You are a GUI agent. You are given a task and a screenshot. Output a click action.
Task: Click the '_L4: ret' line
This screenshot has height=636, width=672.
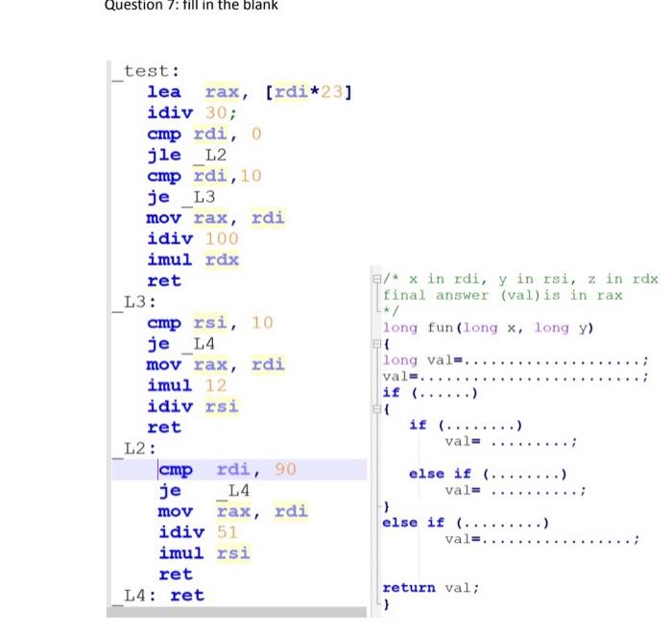158,596
